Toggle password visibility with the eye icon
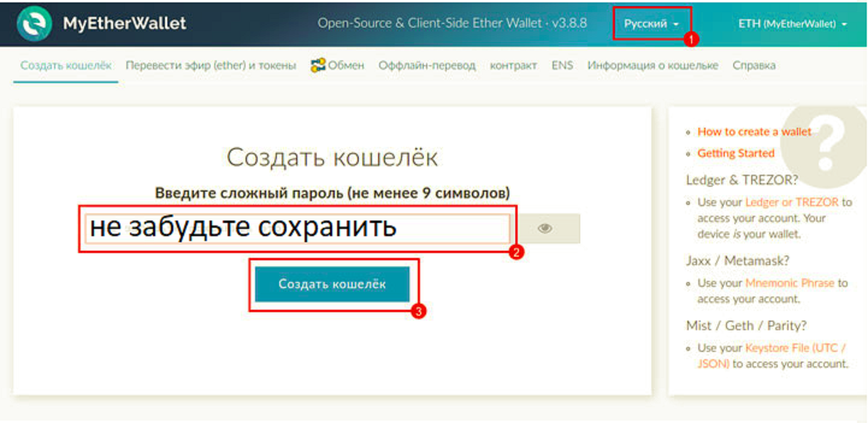This screenshot has width=868, height=423. (x=545, y=228)
